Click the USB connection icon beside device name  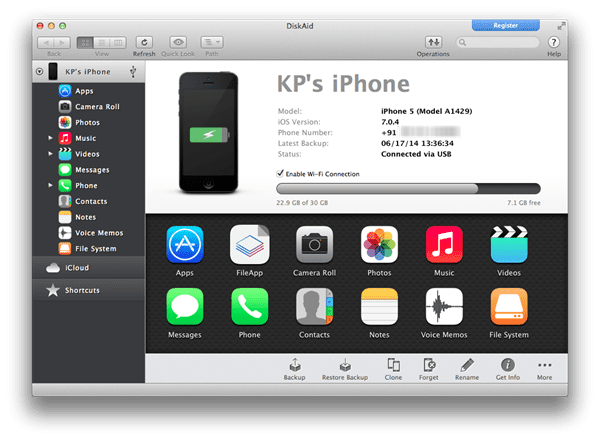[x=133, y=71]
